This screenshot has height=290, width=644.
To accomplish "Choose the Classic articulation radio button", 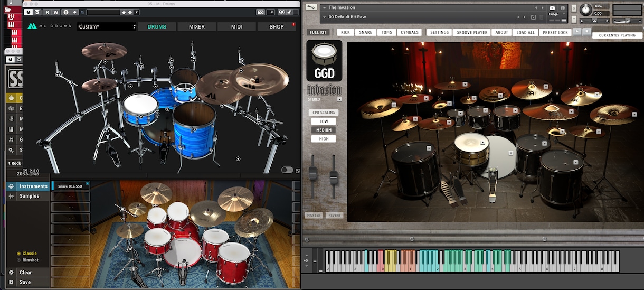I will pos(19,254).
